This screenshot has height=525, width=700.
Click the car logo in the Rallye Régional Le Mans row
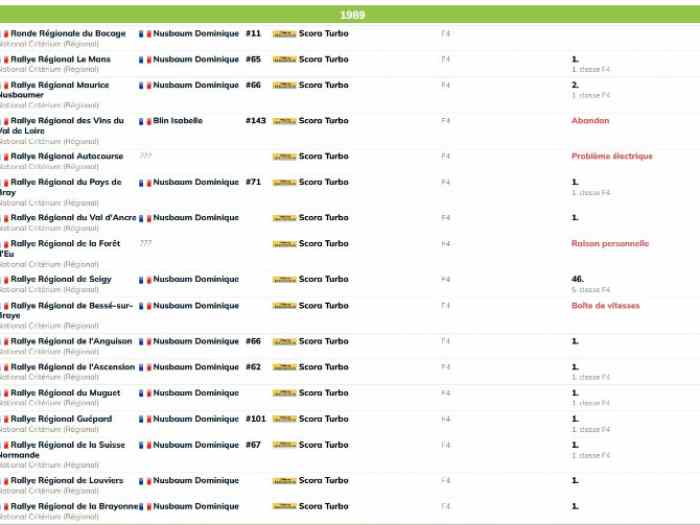(284, 60)
